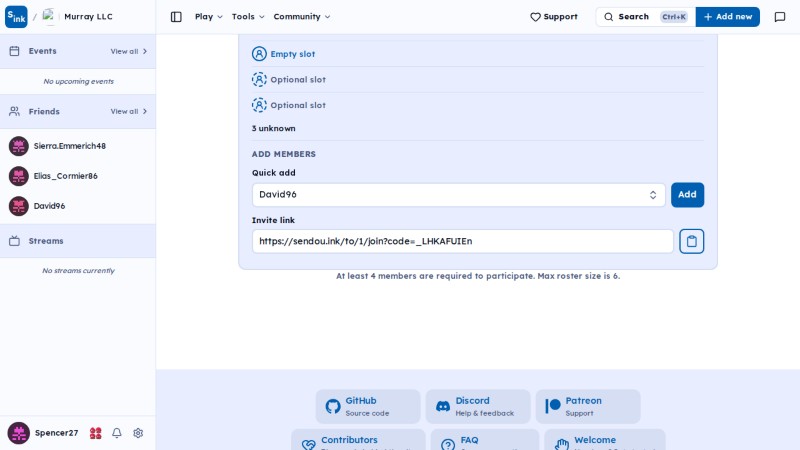Click the 3 unknown text
The image size is (800, 450).
pyautogui.click(x=273, y=129)
